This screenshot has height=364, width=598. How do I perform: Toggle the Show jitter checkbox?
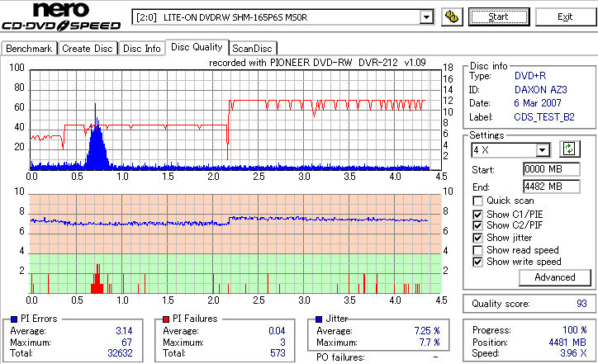[477, 238]
